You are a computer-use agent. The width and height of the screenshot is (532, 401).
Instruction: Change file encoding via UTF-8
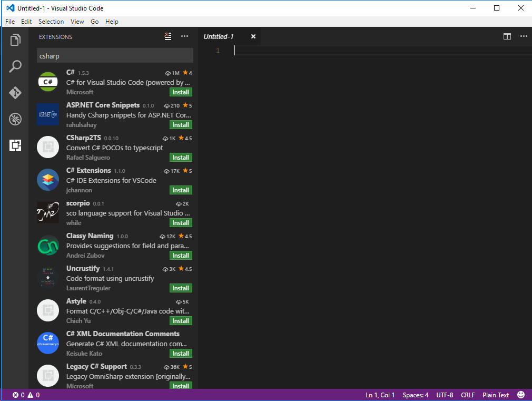(445, 395)
